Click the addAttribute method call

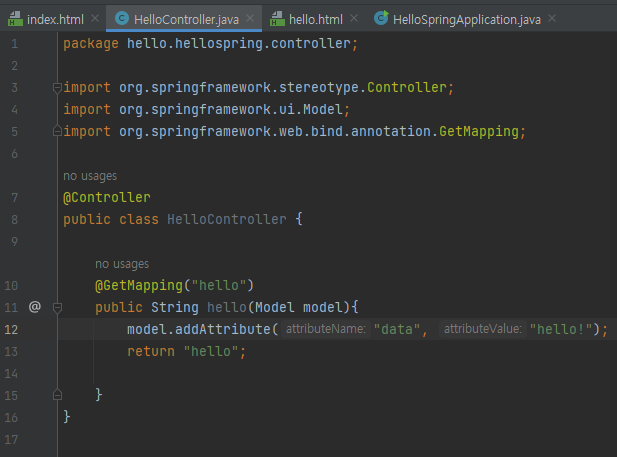pos(223,329)
